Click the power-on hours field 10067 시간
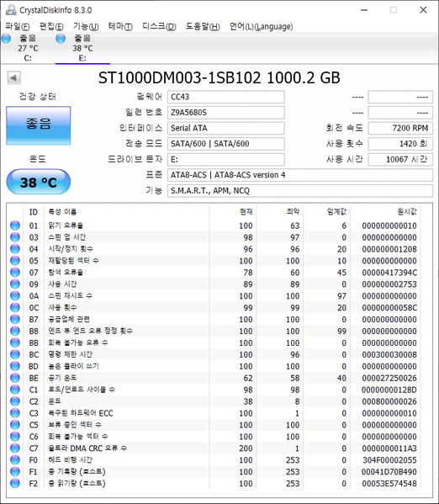The image size is (439, 504). tap(400, 159)
